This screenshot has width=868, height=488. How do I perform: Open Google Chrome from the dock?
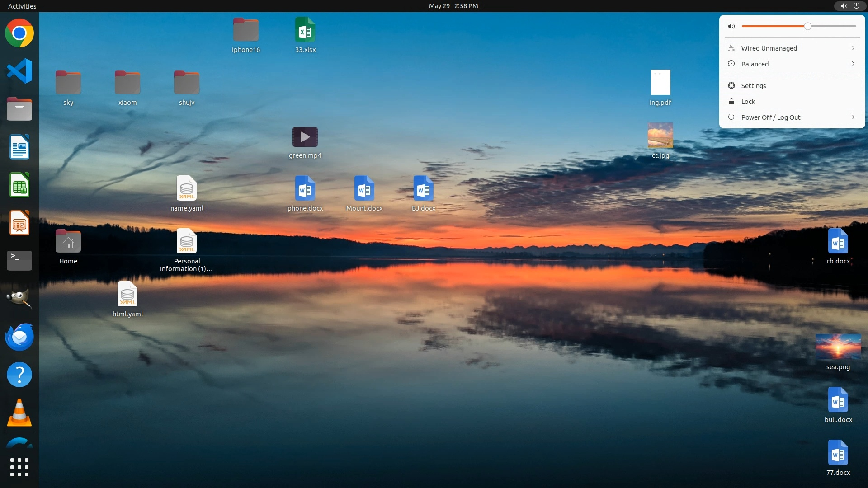[19, 33]
